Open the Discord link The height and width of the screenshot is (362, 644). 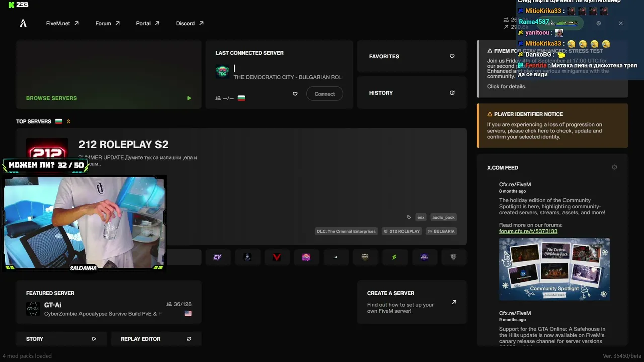pyautogui.click(x=190, y=23)
